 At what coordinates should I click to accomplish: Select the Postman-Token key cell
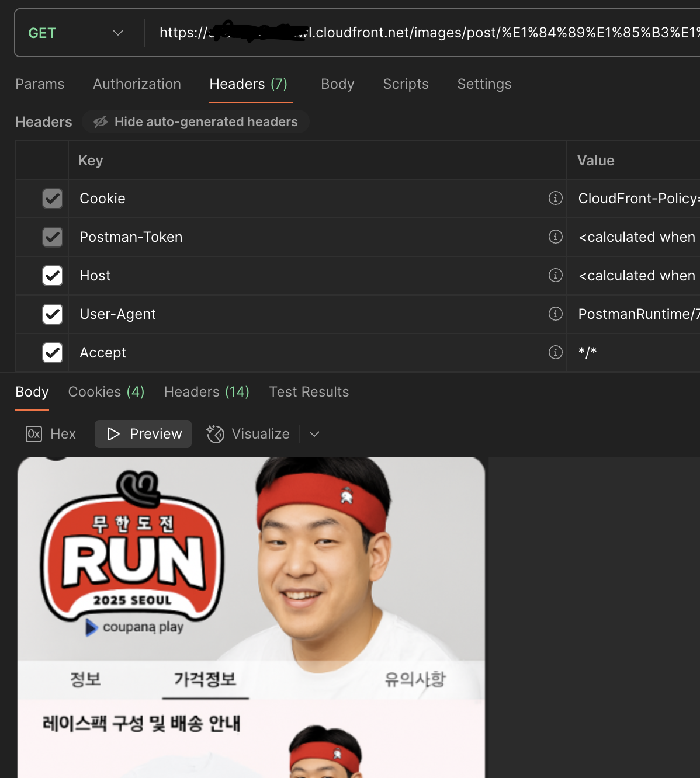coord(317,237)
